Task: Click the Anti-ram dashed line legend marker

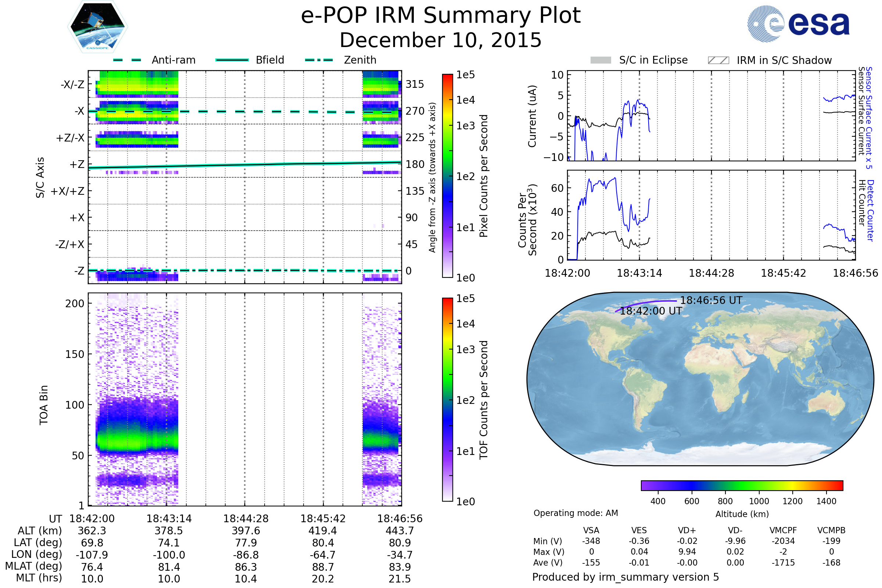Action: (x=127, y=60)
